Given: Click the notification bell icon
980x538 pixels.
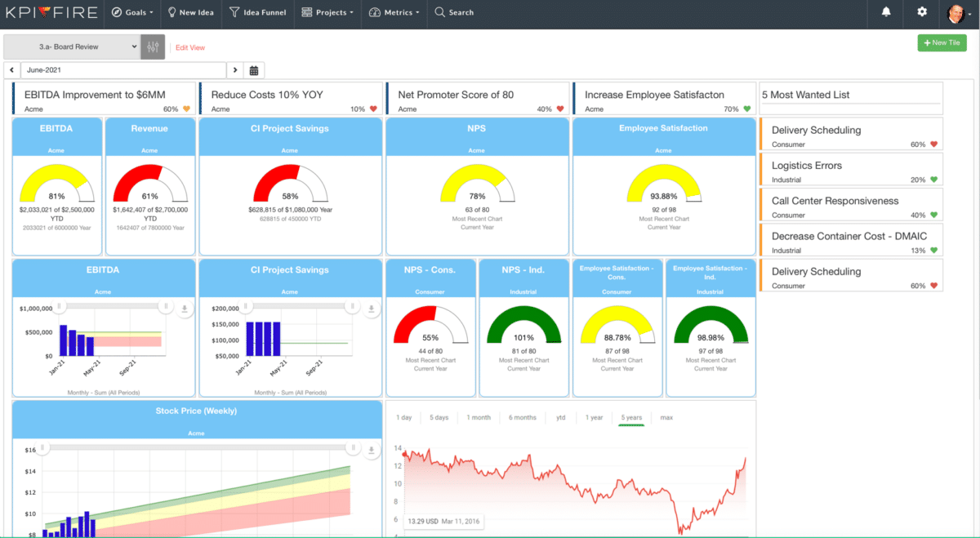Looking at the screenshot, I should pos(885,13).
